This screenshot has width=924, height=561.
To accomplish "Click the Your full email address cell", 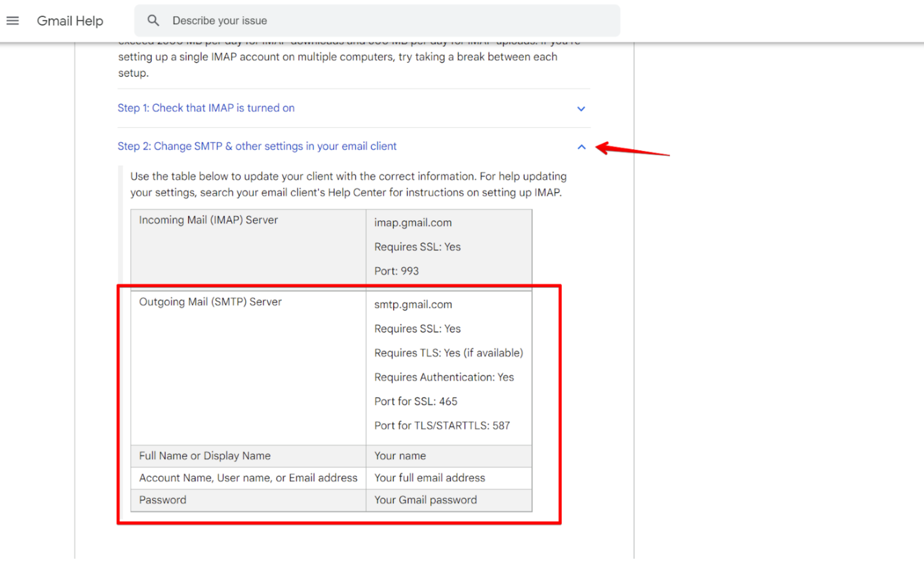I will pos(429,478).
